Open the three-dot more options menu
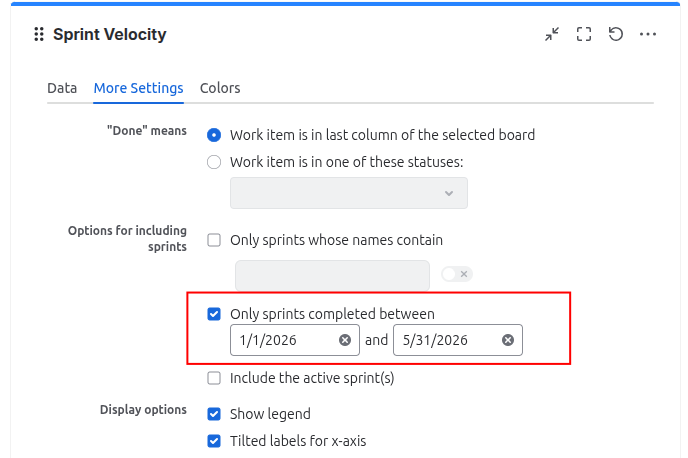The height and width of the screenshot is (458, 688). point(648,34)
